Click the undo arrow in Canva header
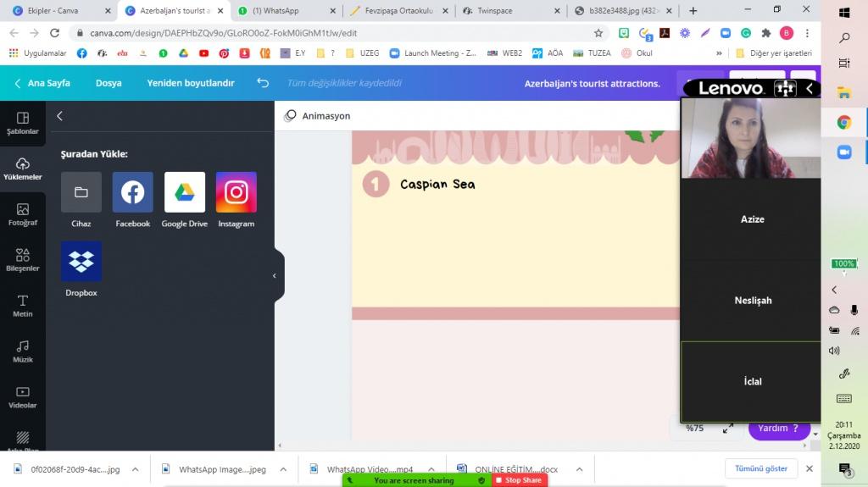The height and width of the screenshot is (487, 868). [x=263, y=83]
